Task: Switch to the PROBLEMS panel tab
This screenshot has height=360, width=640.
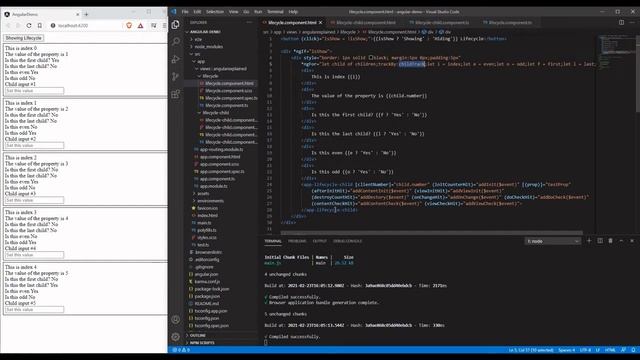Action: click(x=297, y=241)
